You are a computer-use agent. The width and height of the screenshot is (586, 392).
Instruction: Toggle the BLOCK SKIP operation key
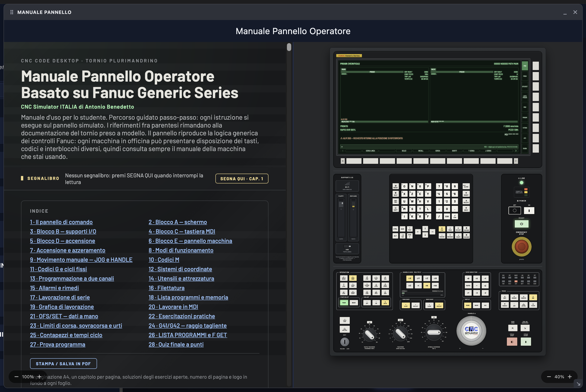pyautogui.click(x=376, y=278)
